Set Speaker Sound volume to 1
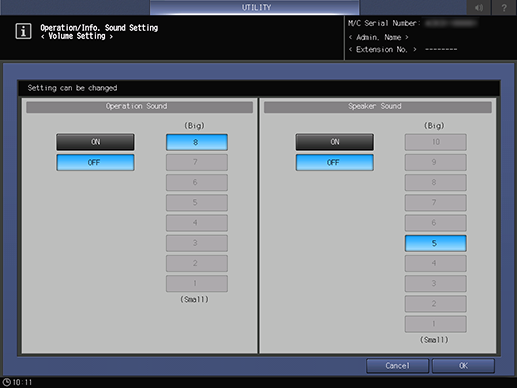 [x=436, y=324]
